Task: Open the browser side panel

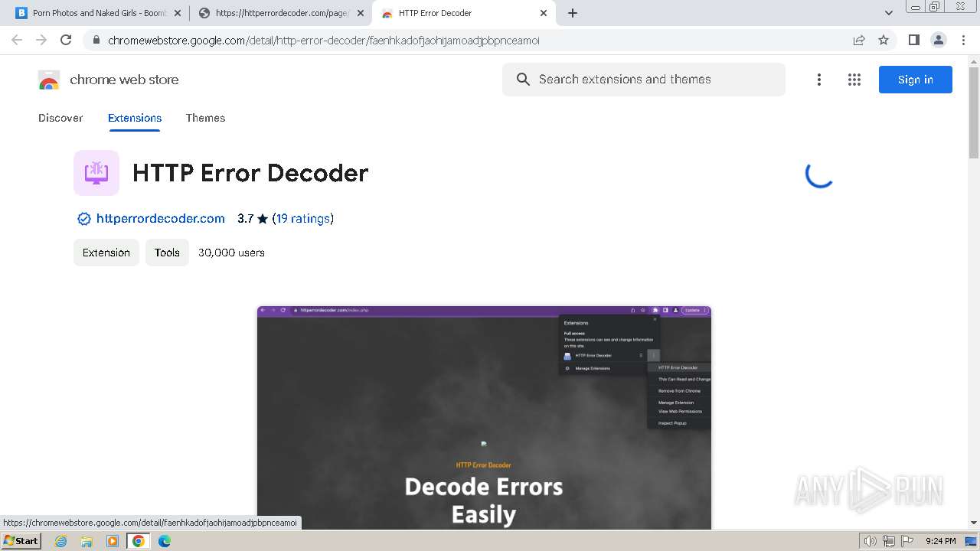Action: click(x=913, y=40)
